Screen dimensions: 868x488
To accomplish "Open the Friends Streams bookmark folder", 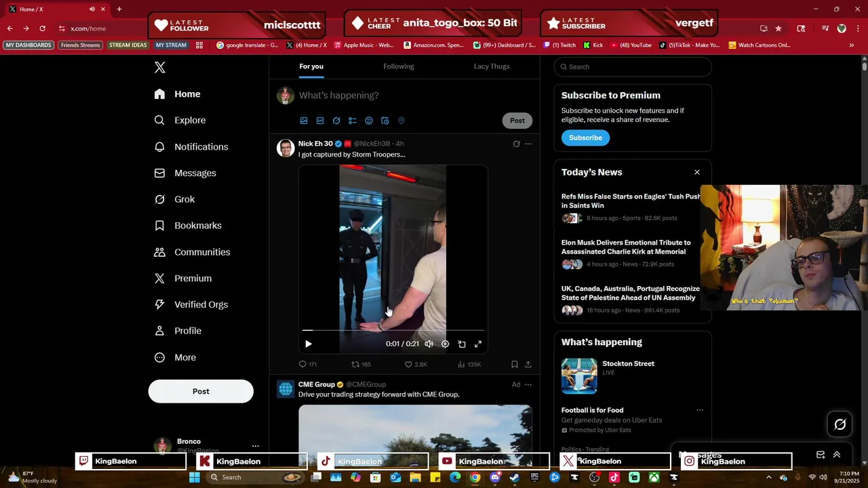I will (x=80, y=45).
